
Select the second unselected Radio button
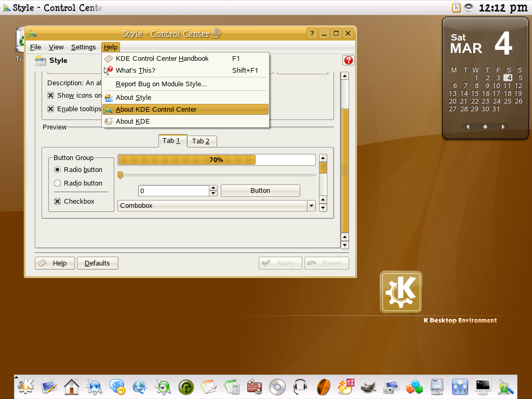[57, 183]
